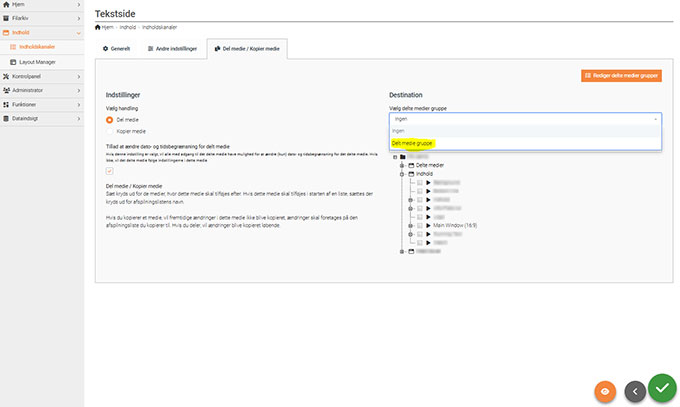The width and height of the screenshot is (680, 407).
Task: Click the green checkmark save button
Action: [662, 388]
